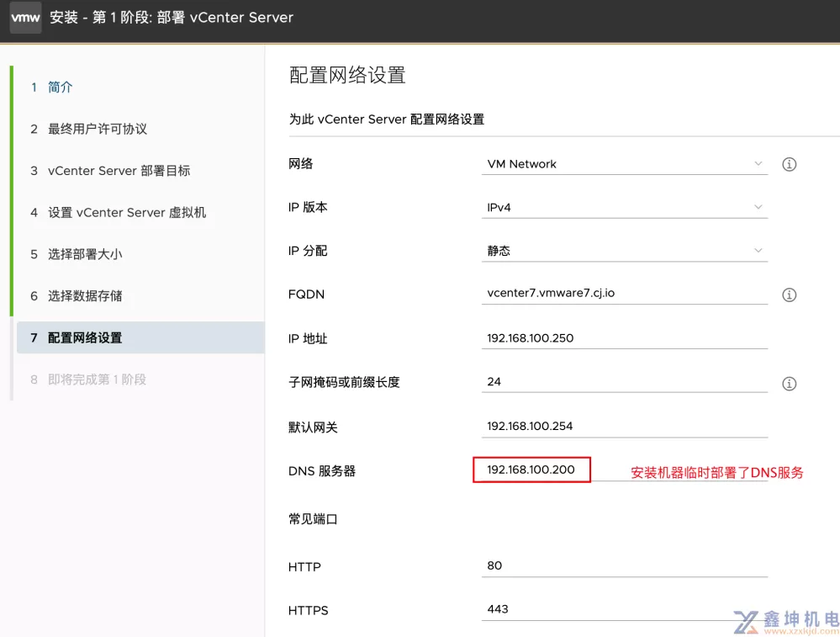Show info tooltip for the FQDN field
Viewport: 840px width, 637px height.
[789, 295]
